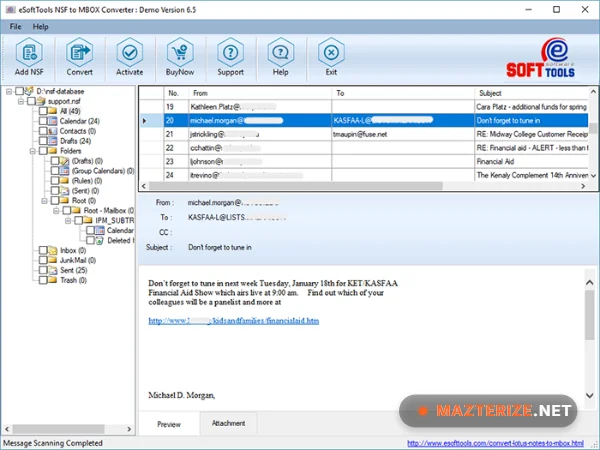Click the email list horizontal scrollbar thumb

click(296, 186)
